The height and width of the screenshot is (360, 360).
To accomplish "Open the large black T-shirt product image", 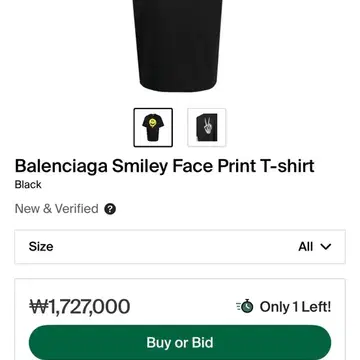I will click(177, 46).
